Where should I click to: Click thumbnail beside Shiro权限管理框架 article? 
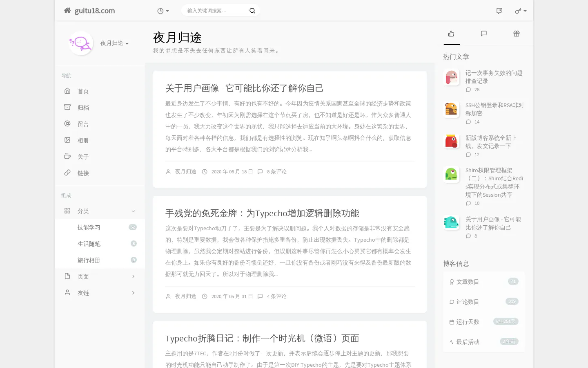tap(451, 175)
